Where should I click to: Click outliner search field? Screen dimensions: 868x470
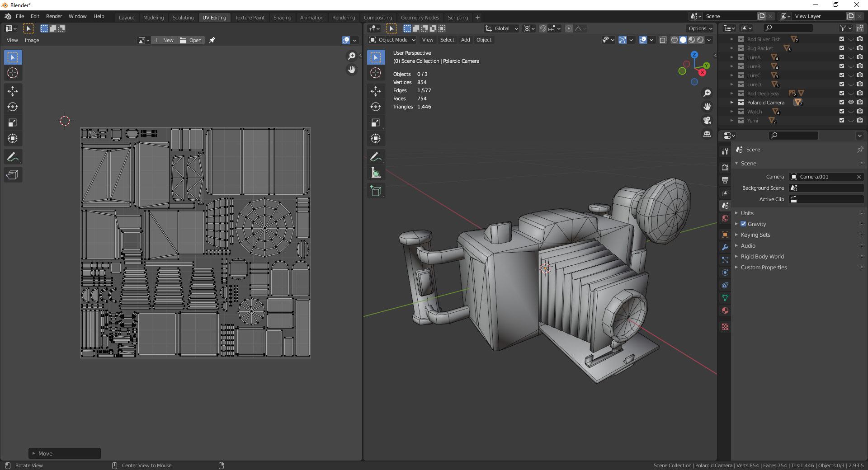[x=788, y=28]
